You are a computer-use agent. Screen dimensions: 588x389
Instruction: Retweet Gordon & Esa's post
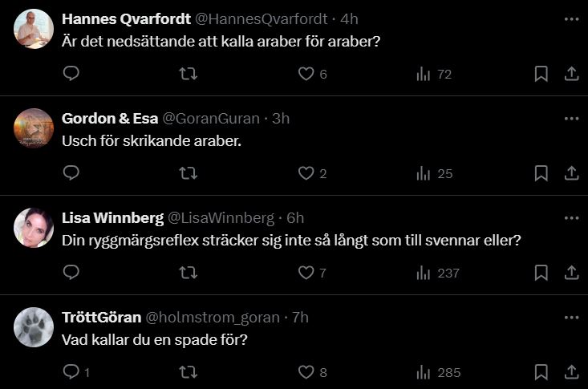[x=189, y=173]
